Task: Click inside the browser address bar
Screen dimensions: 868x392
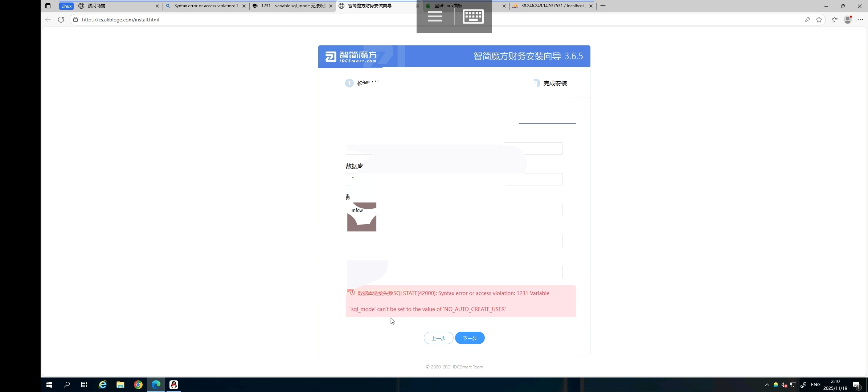Action: 254,20
